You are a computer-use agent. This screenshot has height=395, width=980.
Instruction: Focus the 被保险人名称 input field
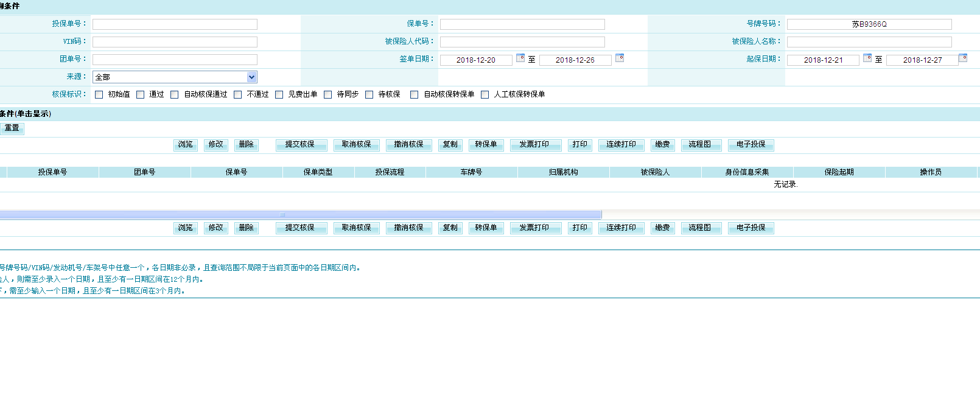(869, 42)
